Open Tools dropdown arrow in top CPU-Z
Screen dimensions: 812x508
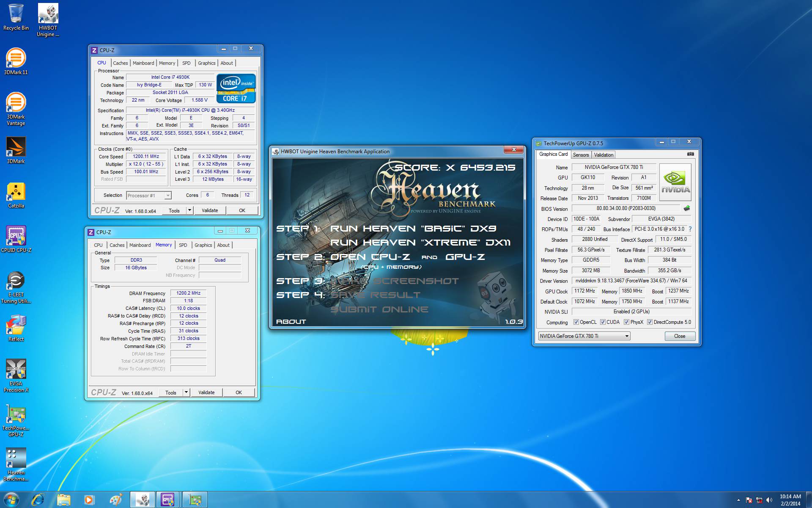coord(189,210)
